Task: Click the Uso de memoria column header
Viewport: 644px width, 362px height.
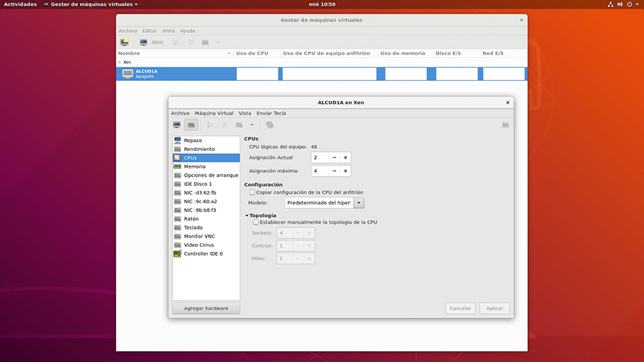Action: (406, 54)
